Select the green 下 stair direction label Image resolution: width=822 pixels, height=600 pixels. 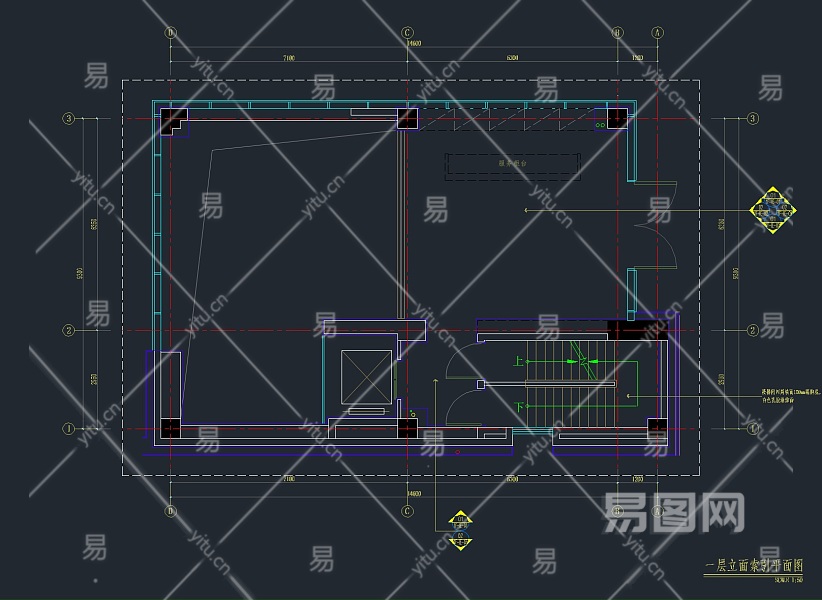tap(518, 407)
